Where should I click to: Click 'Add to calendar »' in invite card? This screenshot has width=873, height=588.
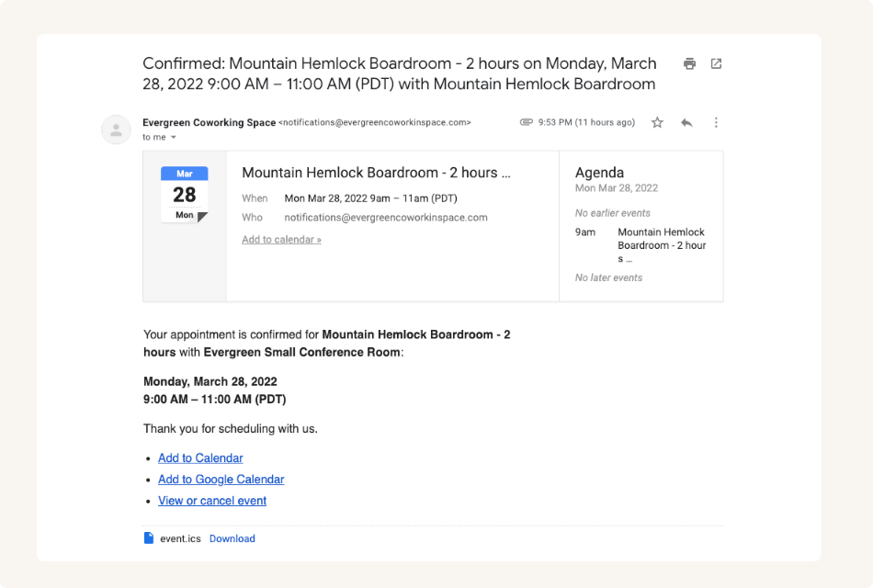tap(281, 240)
